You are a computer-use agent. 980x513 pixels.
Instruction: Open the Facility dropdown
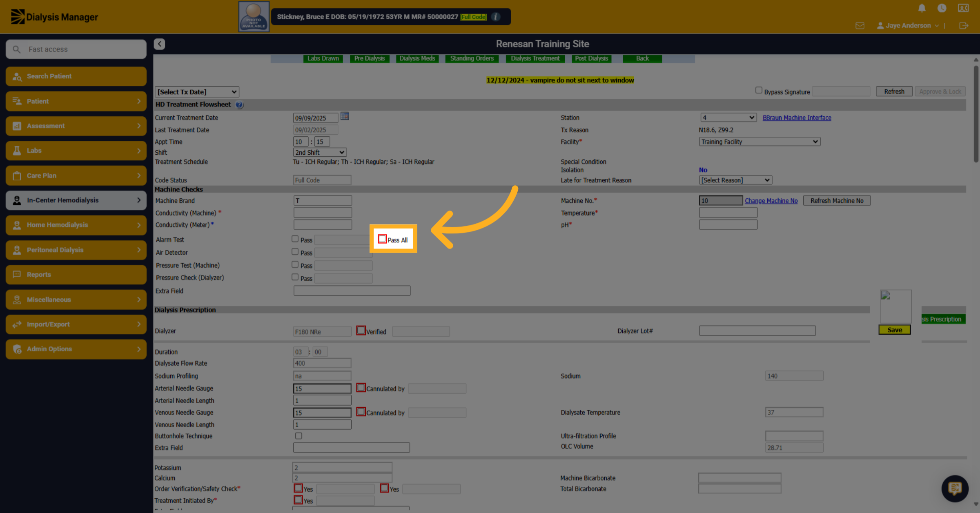(x=759, y=142)
